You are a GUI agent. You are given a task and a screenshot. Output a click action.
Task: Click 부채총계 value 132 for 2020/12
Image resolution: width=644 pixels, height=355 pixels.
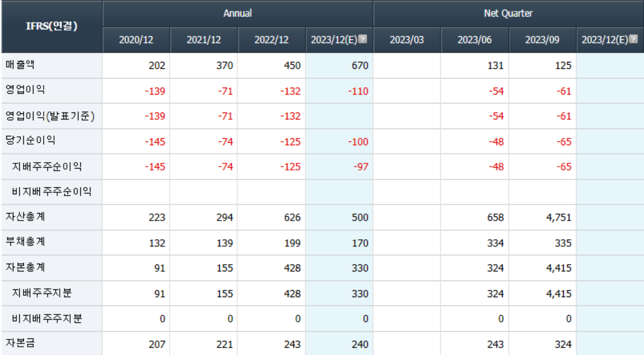[157, 243]
